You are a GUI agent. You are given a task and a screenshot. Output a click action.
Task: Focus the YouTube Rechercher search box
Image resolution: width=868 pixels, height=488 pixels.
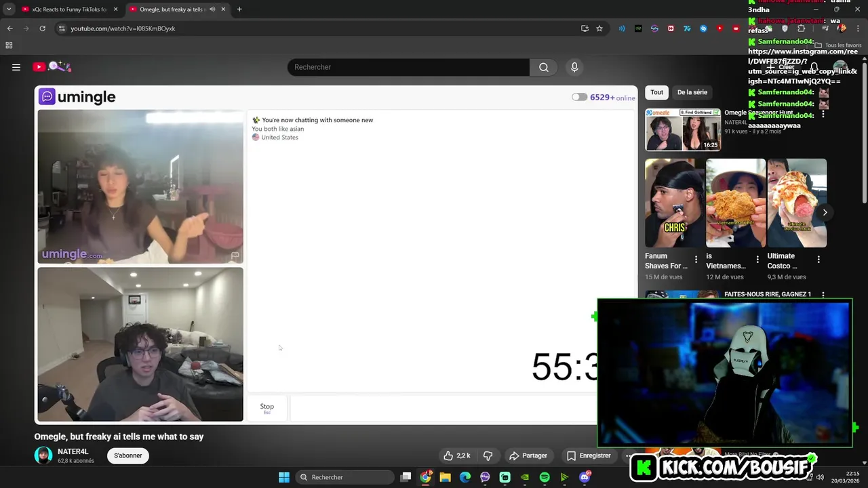coord(408,67)
